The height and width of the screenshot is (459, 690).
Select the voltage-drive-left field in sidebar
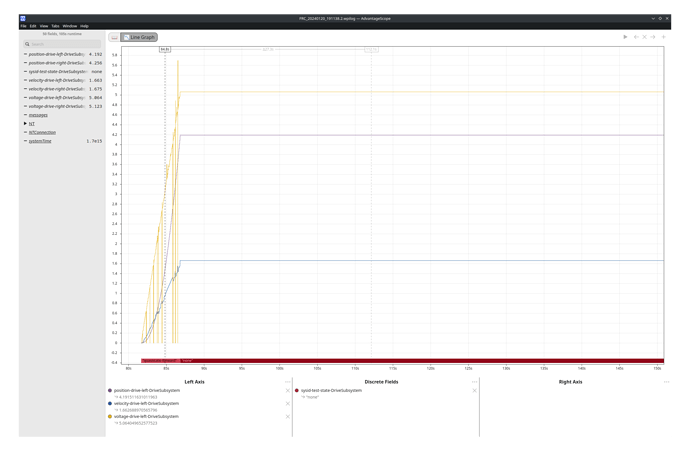coord(56,98)
